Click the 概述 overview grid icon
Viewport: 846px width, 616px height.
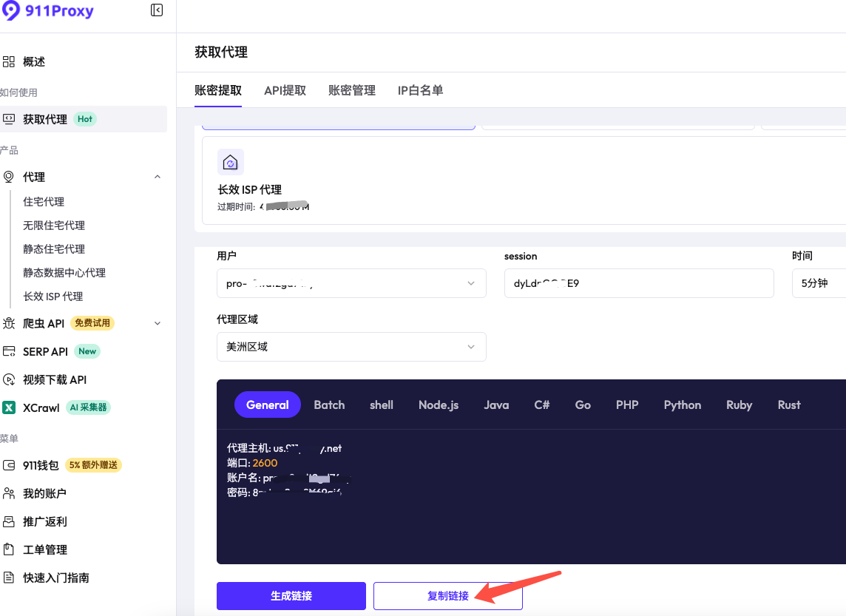(x=9, y=61)
